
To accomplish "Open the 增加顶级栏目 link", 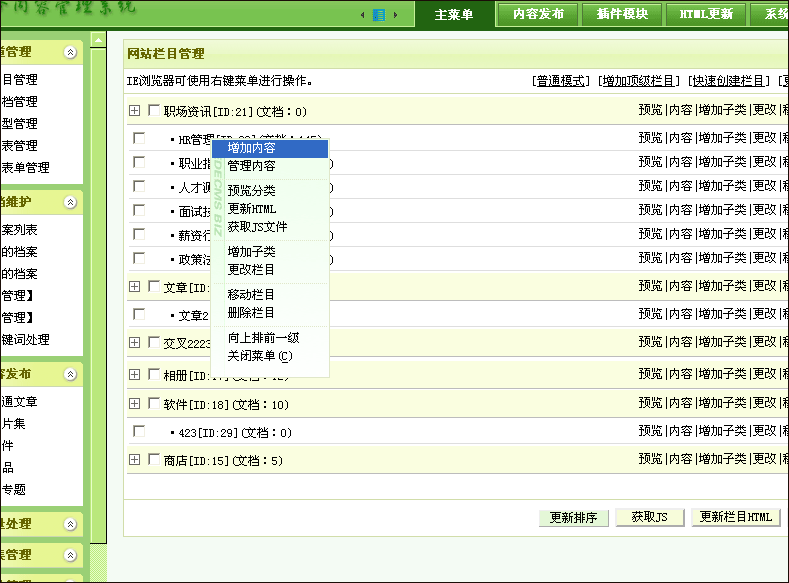I will [639, 81].
